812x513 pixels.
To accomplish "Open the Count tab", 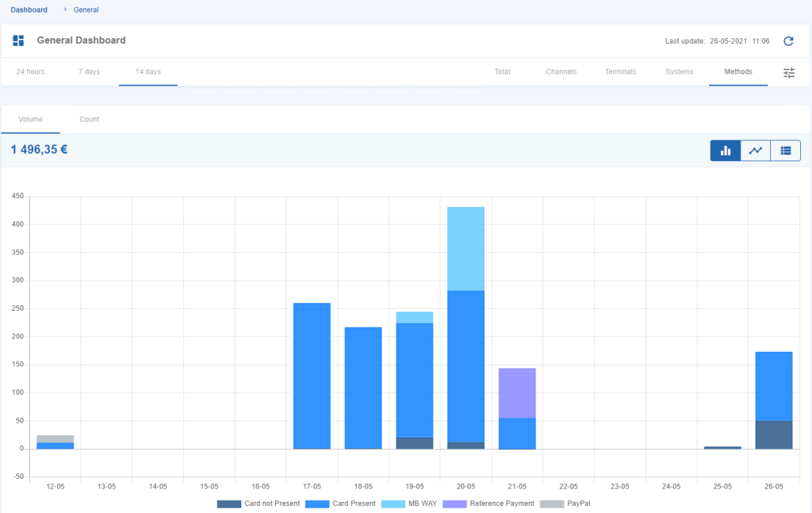I will (x=89, y=119).
